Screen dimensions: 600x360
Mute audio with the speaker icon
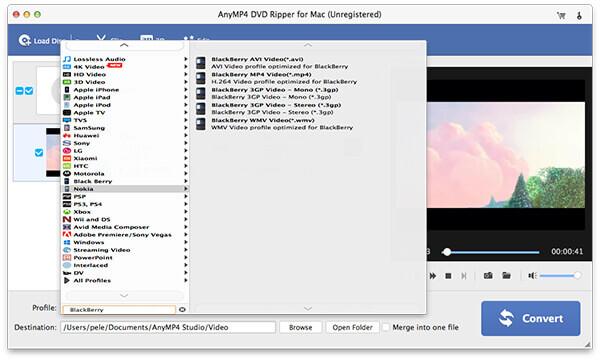click(532, 275)
